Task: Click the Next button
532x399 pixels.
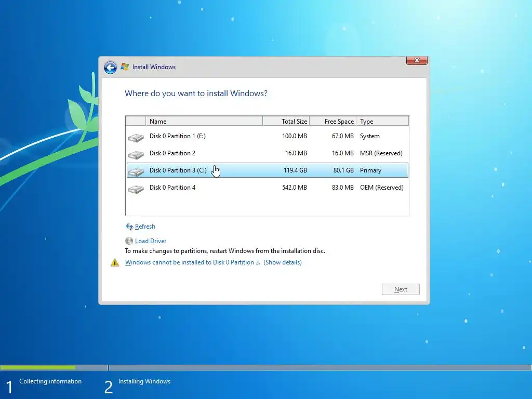Action: [401, 289]
